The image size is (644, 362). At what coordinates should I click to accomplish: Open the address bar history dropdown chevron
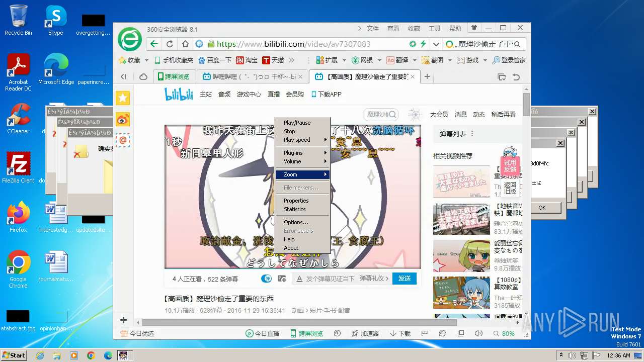click(x=436, y=44)
